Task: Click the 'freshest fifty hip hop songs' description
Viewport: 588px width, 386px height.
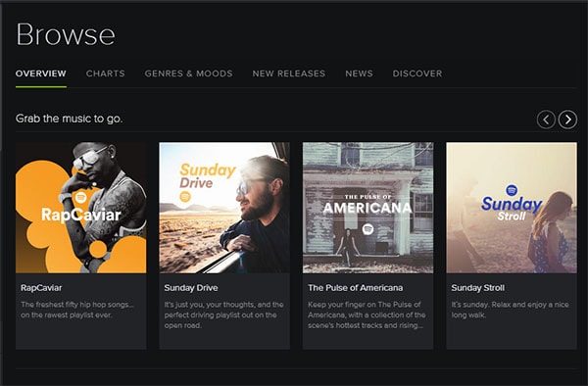Action: 77,310
